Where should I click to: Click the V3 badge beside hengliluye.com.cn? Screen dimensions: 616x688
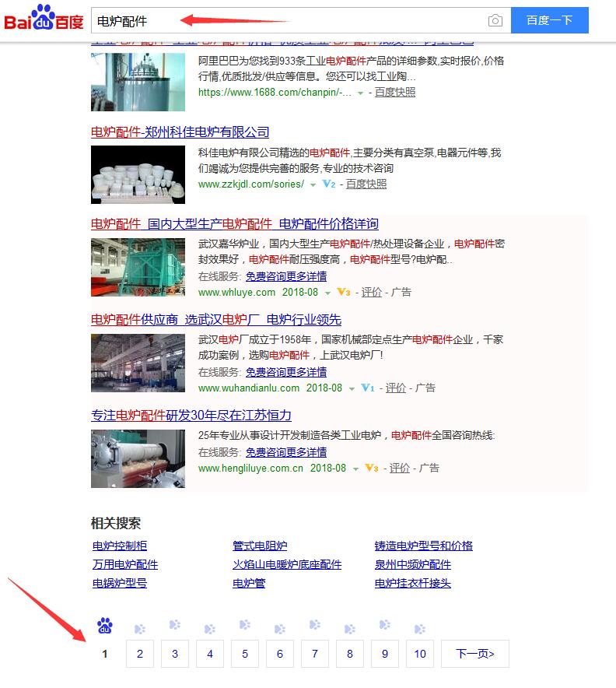(x=371, y=468)
